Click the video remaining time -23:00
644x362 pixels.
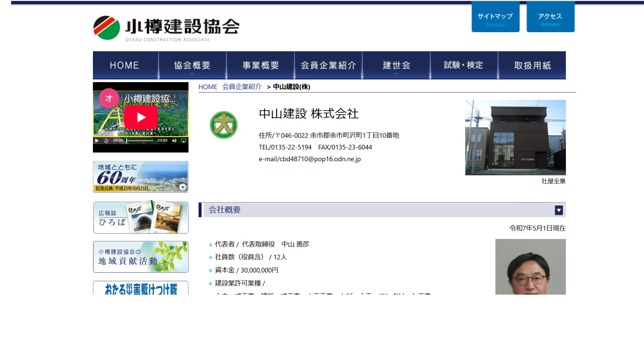coord(162,140)
